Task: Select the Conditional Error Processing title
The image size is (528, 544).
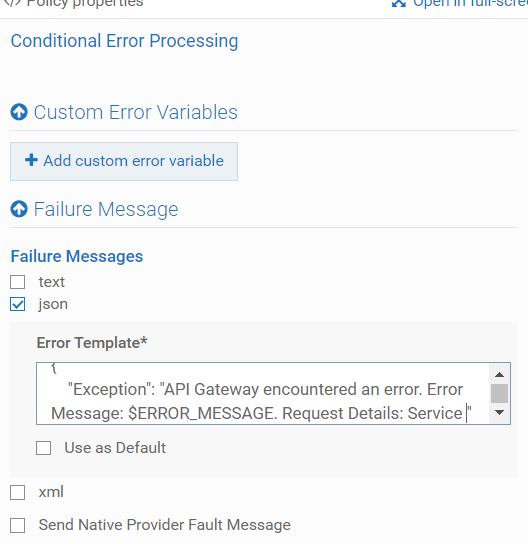Action: click(125, 41)
